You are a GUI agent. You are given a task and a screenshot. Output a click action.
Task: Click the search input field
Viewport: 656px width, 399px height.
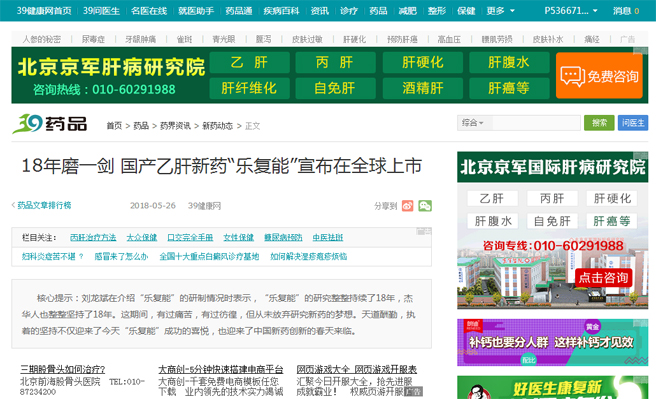(x=536, y=123)
